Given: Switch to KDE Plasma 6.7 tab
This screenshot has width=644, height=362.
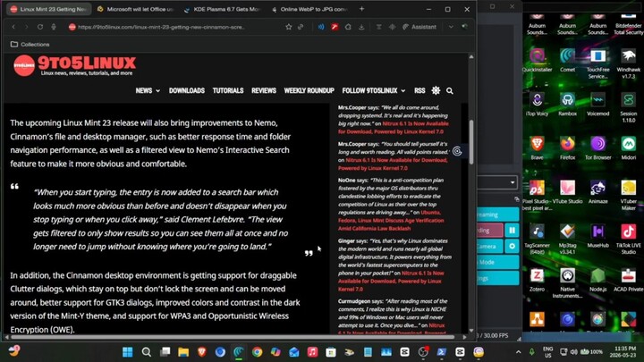Looking at the screenshot, I should [222, 9].
